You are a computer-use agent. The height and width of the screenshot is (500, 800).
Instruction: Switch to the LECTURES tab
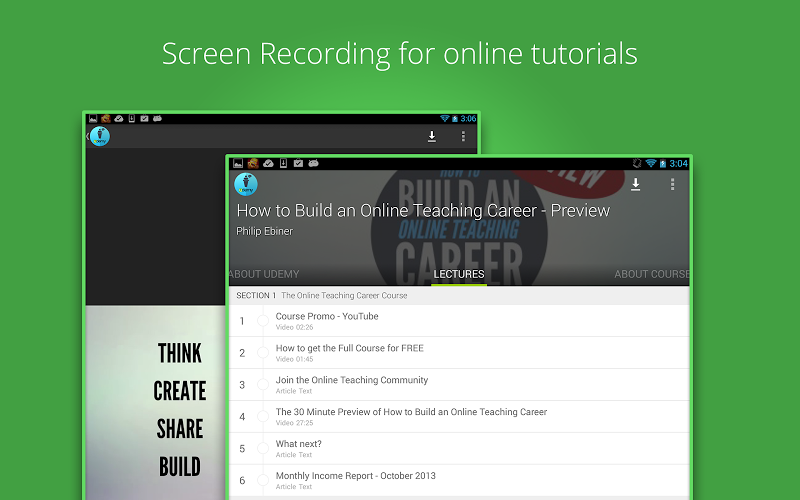pyautogui.click(x=459, y=274)
